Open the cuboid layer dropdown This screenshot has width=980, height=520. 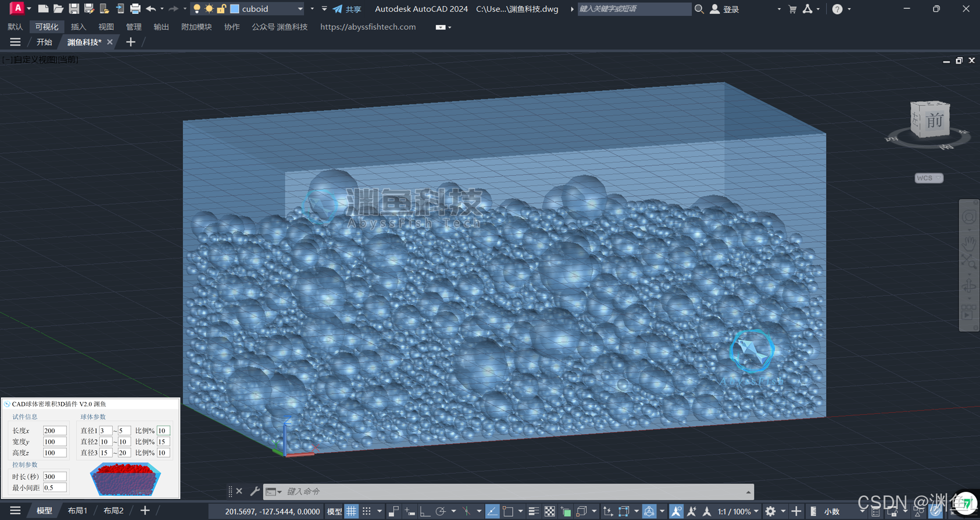tap(300, 9)
